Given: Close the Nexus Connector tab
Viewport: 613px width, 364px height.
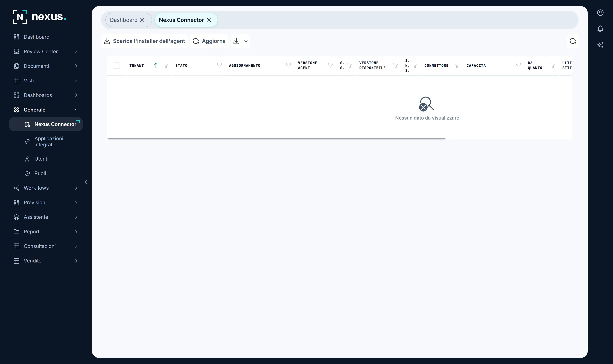Looking at the screenshot, I should [x=209, y=20].
